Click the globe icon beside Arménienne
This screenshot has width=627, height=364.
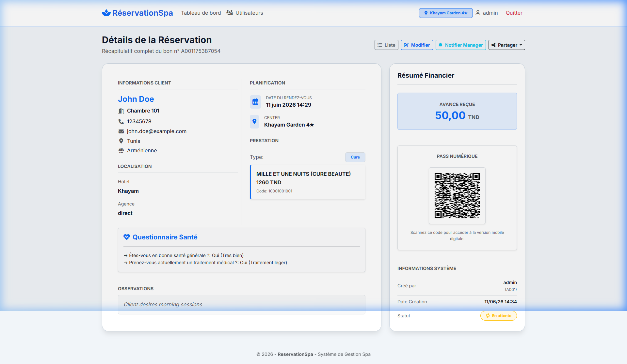121,151
